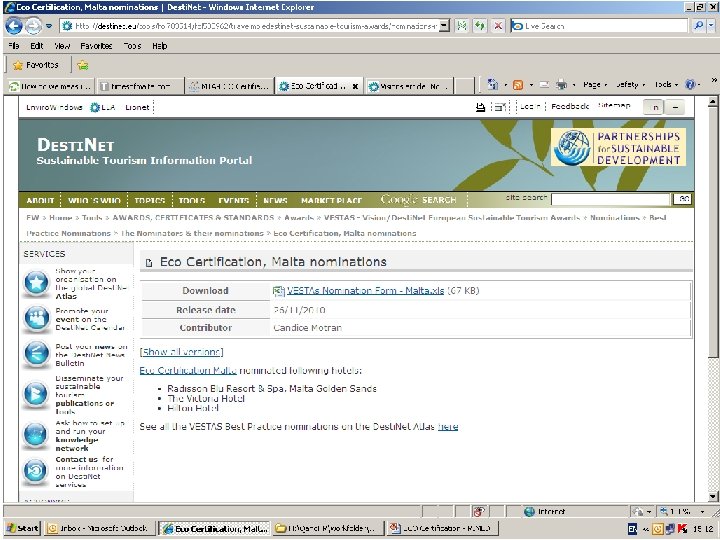Expand the dropdown arrow next to RSS feeds icon

[531, 85]
